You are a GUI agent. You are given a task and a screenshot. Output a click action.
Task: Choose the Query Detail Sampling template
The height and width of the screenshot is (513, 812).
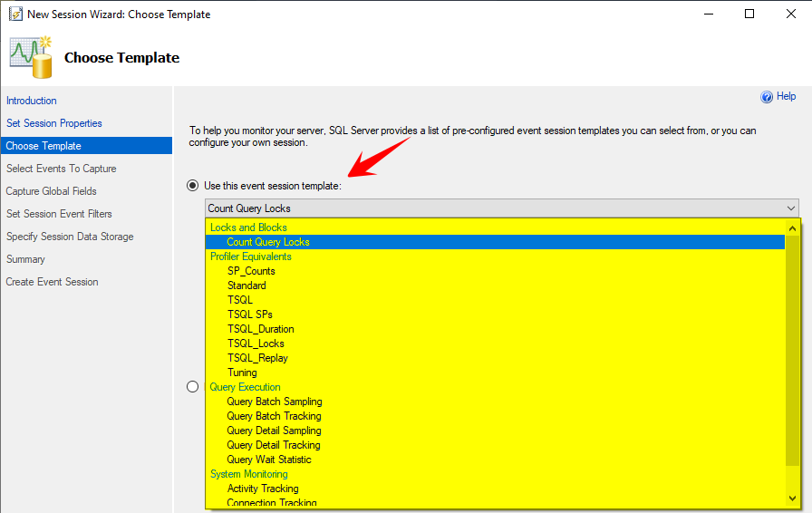pos(274,431)
